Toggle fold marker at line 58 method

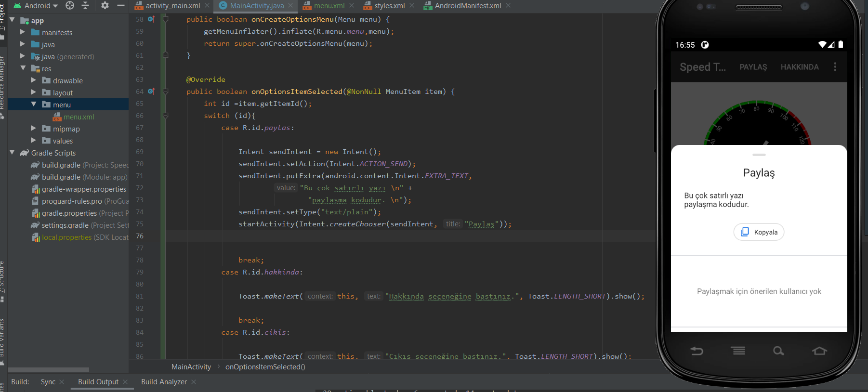[x=165, y=19]
